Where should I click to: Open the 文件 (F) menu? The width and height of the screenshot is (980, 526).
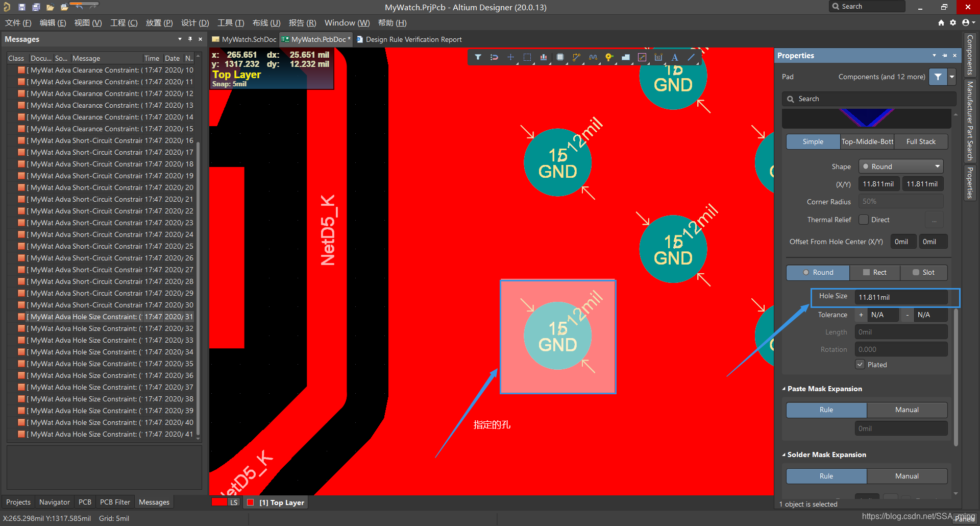click(18, 23)
